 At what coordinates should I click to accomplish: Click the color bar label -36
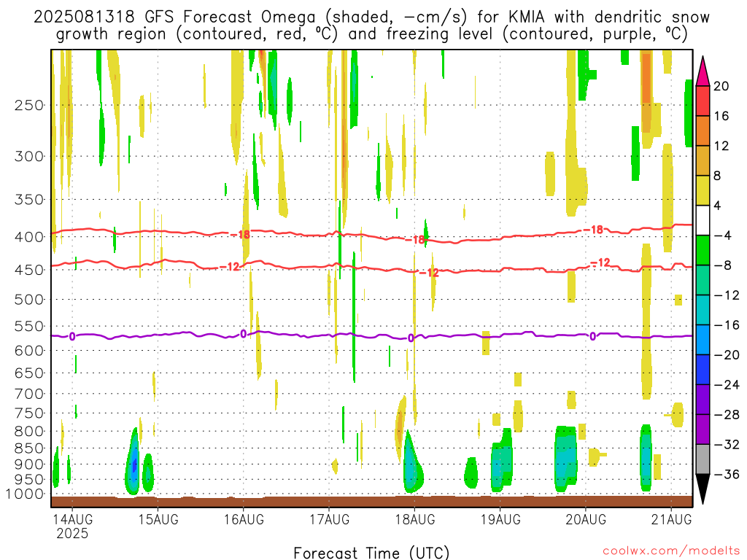pos(727,474)
